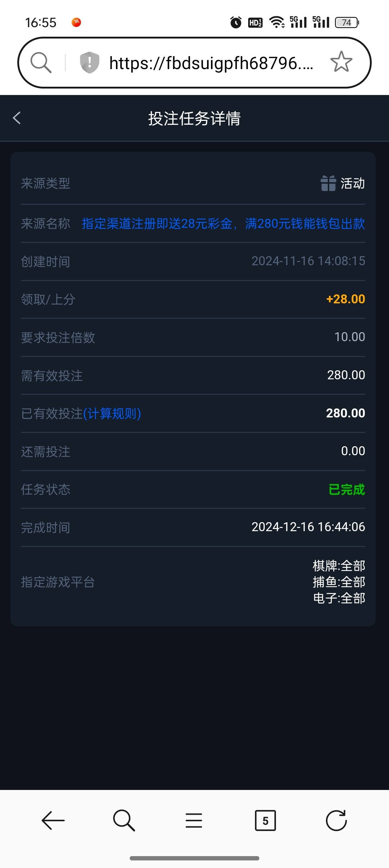This screenshot has width=389, height=868.
Task: Tap the 已完成 task status text
Action: [346, 489]
